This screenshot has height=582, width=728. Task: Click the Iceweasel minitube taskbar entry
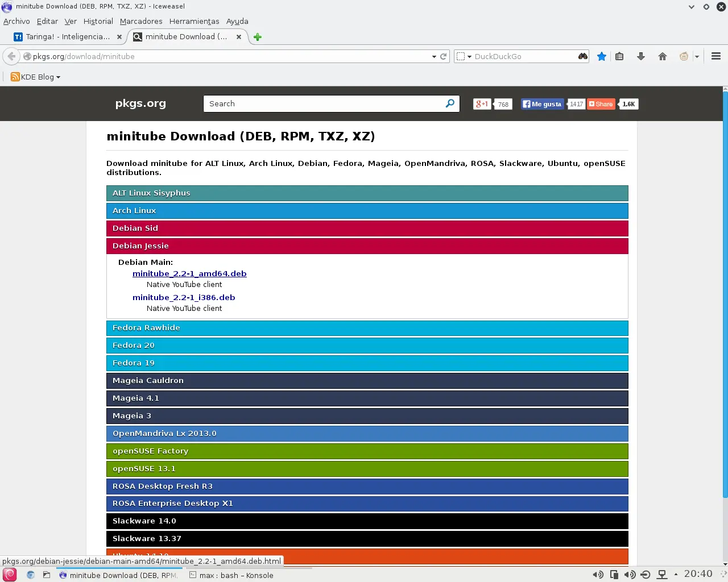click(x=119, y=575)
